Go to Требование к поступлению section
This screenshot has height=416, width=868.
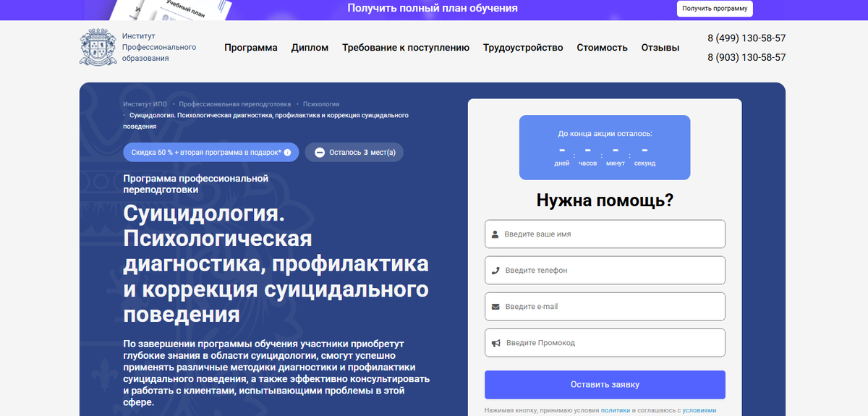click(x=406, y=48)
